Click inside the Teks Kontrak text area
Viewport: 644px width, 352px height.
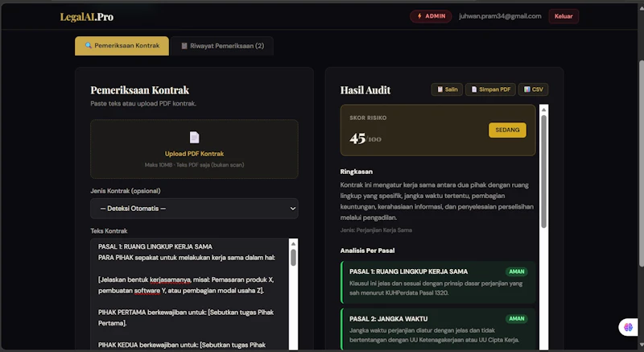(x=190, y=294)
